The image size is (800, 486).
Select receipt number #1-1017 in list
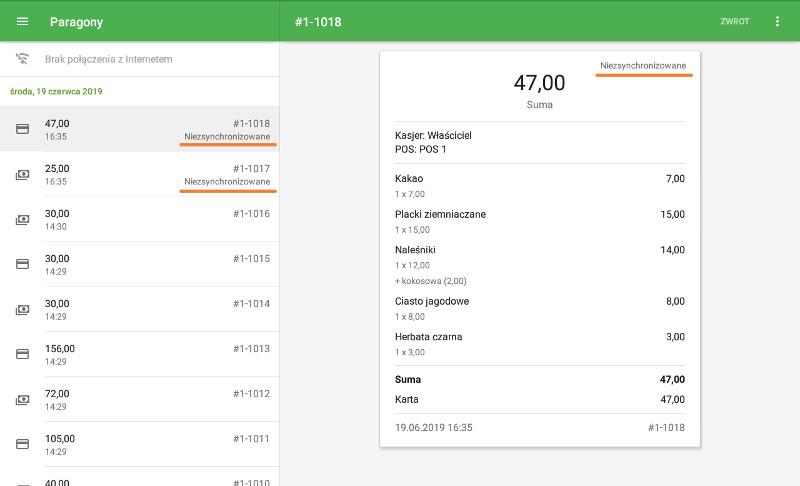(252, 168)
